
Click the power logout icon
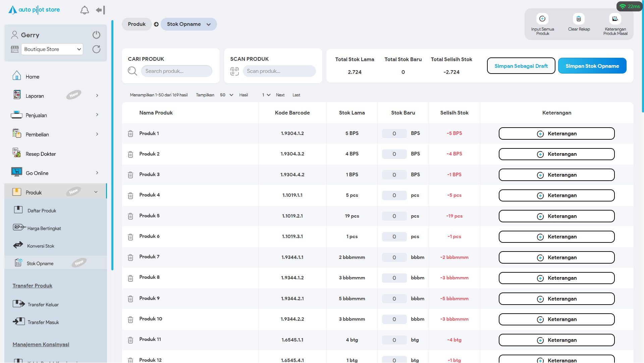(96, 35)
